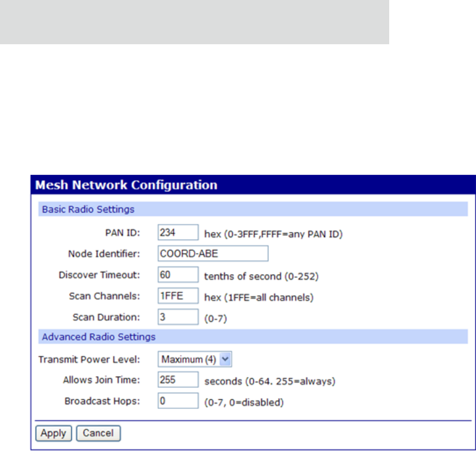Click the 'Scan Channels:' label
This screenshot has height=451, width=476.
point(105,296)
